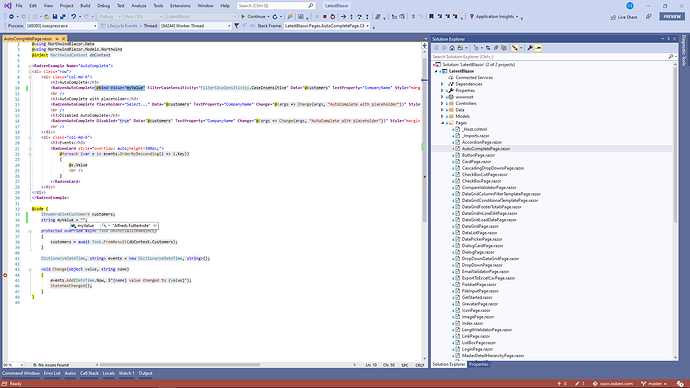690x388 pixels.
Task: Click Show Next Statement arrow icon
Action: 343,16
